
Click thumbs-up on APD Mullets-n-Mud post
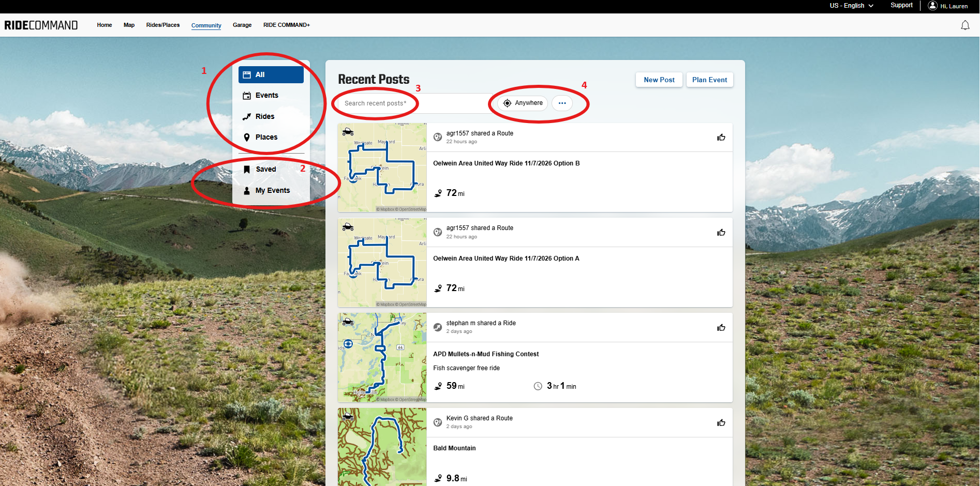click(721, 328)
